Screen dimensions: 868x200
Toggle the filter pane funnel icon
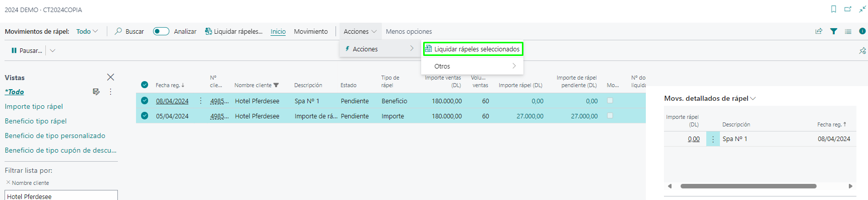(834, 31)
